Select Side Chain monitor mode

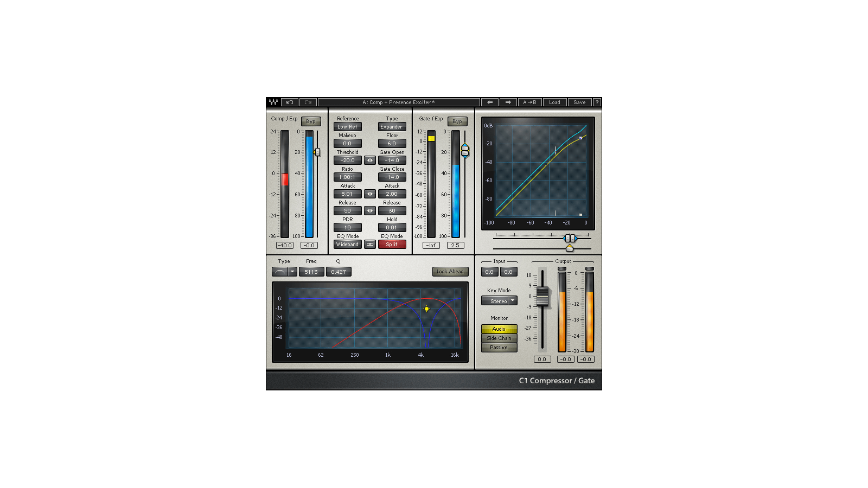pyautogui.click(x=499, y=338)
